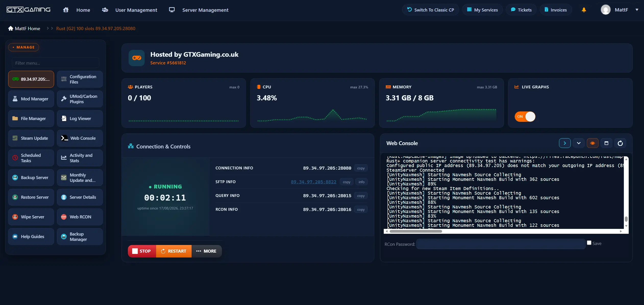The image size is (644, 305).
Task: Maximize the Web Console window icon
Action: [x=606, y=143]
